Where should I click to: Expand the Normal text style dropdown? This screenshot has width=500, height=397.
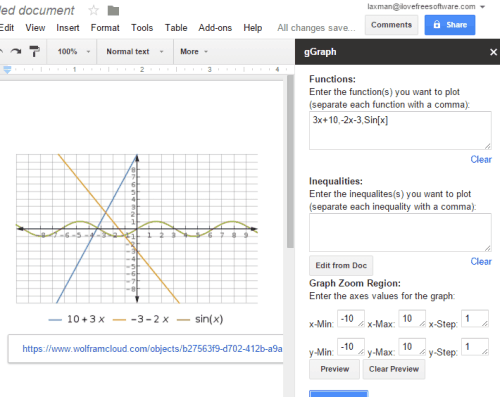tap(135, 52)
